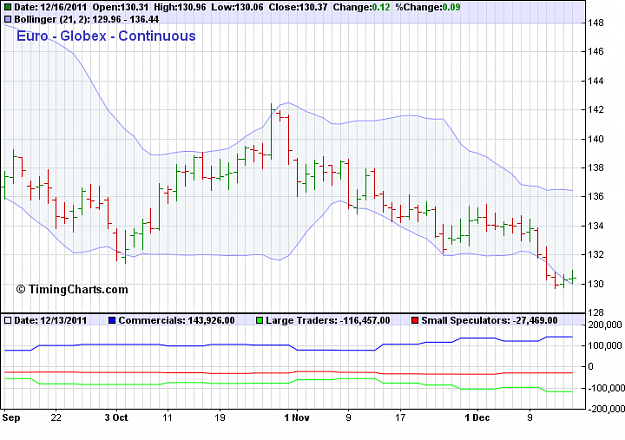Click the -100,000 axis label
Screen dimensions: 625x440
[605, 388]
